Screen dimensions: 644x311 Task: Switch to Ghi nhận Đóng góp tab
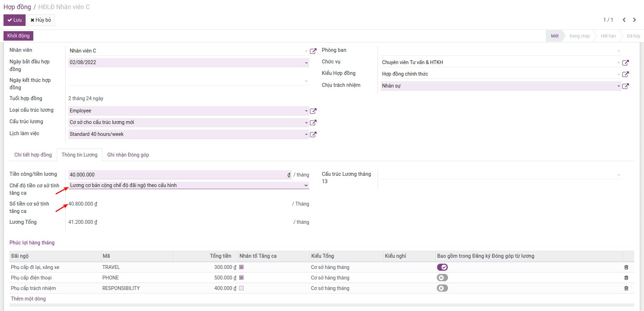[x=128, y=155]
